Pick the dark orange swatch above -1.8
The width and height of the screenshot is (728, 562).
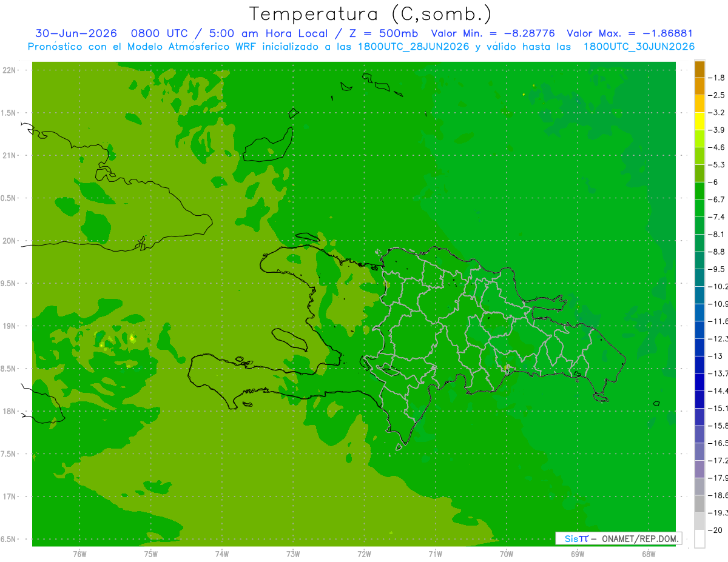(699, 69)
